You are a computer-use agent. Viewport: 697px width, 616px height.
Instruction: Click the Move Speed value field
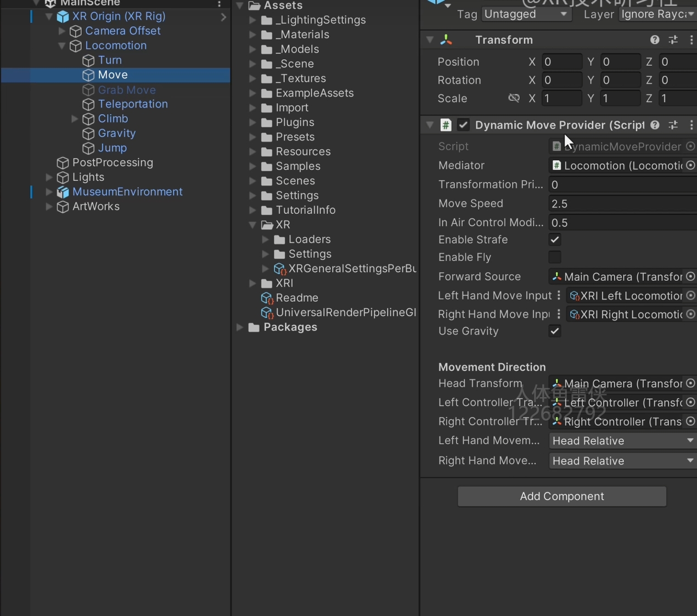pos(623,204)
